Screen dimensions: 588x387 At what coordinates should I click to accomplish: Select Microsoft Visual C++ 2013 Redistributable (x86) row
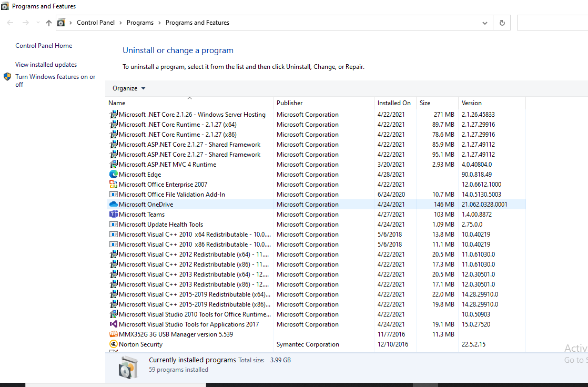[316, 284]
